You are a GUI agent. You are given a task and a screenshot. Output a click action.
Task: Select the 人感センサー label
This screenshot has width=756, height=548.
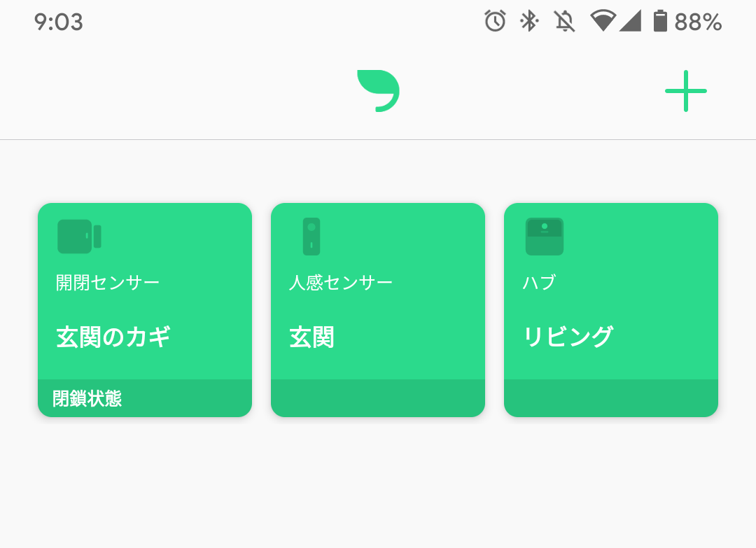point(341,283)
